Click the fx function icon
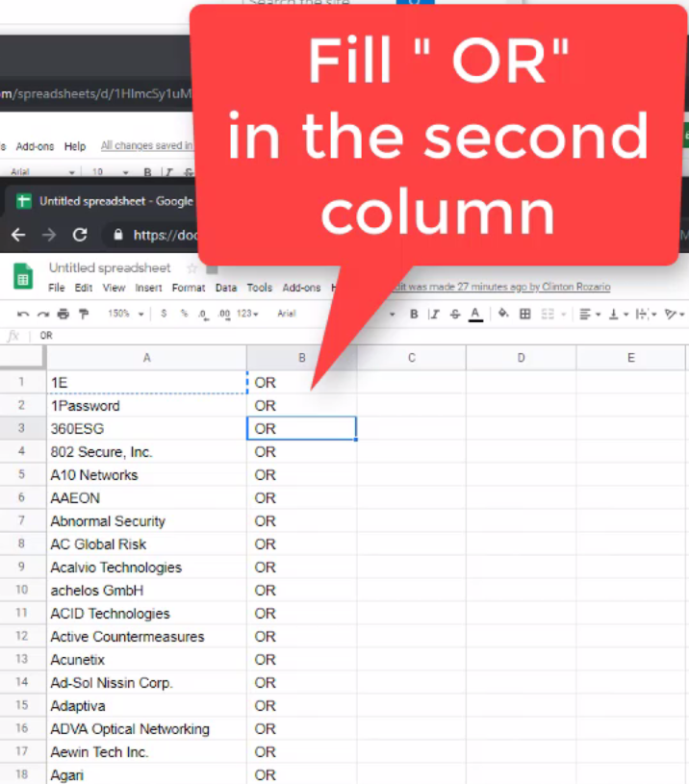The height and width of the screenshot is (784, 689). pyautogui.click(x=13, y=336)
